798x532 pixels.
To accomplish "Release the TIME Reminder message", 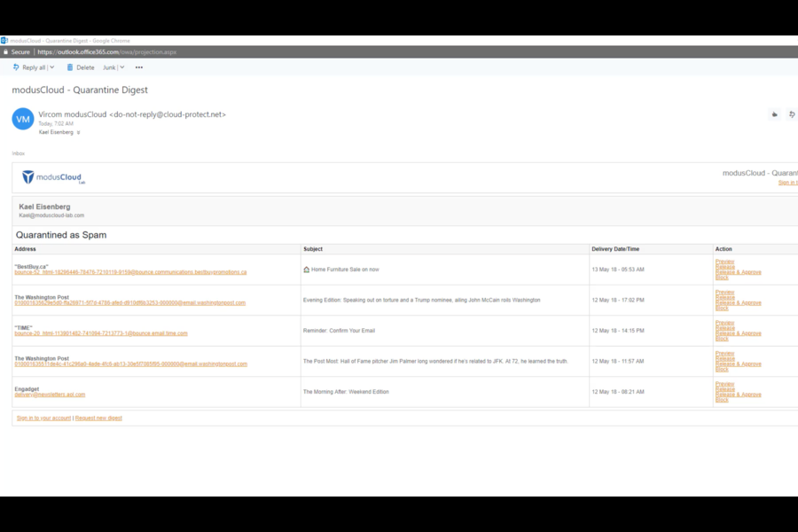I will (725, 328).
